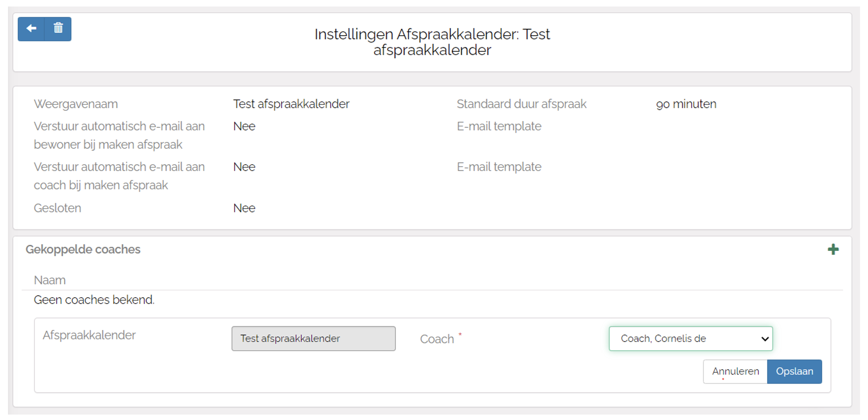Screen dimensions: 868x420
Task: Click the Gekoppelde coaches section heading
Action: coord(83,249)
